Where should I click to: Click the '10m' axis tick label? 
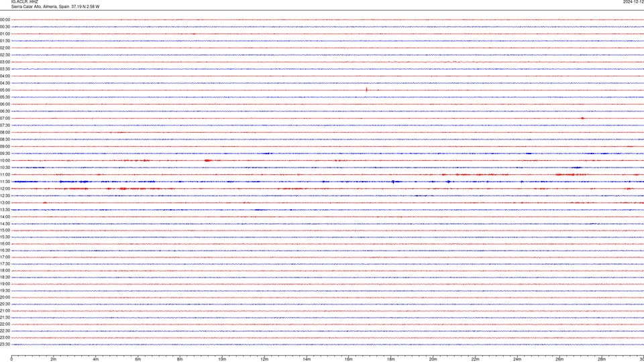coord(222,359)
